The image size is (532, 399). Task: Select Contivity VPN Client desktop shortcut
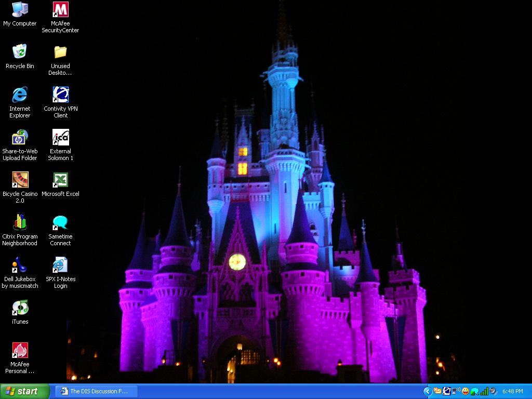pos(60,102)
